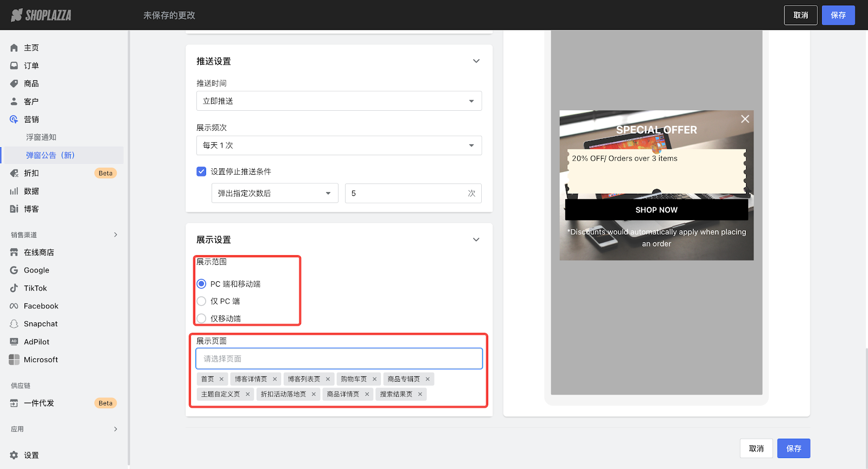Click the customer person icon beside 客户
The image size is (868, 469).
[x=14, y=102]
